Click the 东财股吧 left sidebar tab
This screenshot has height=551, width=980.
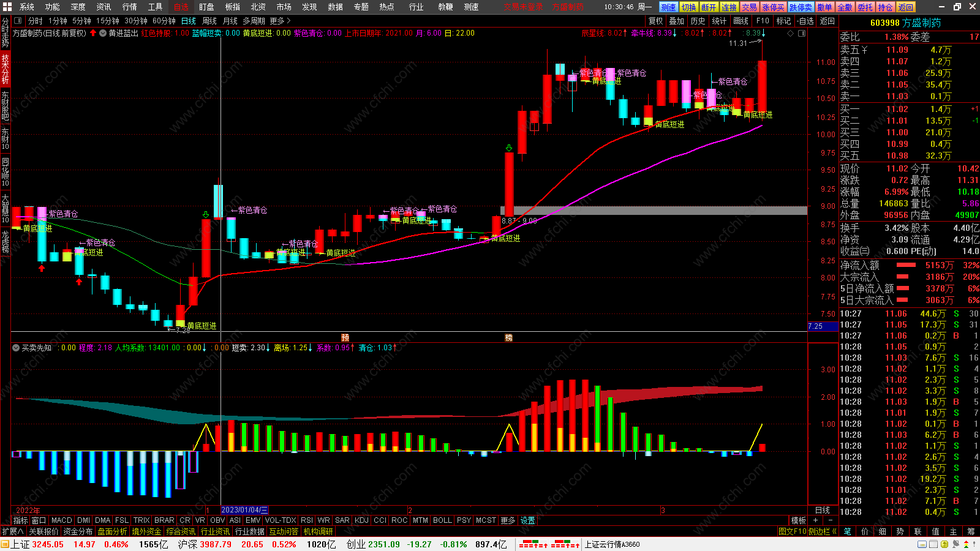tap(5, 106)
